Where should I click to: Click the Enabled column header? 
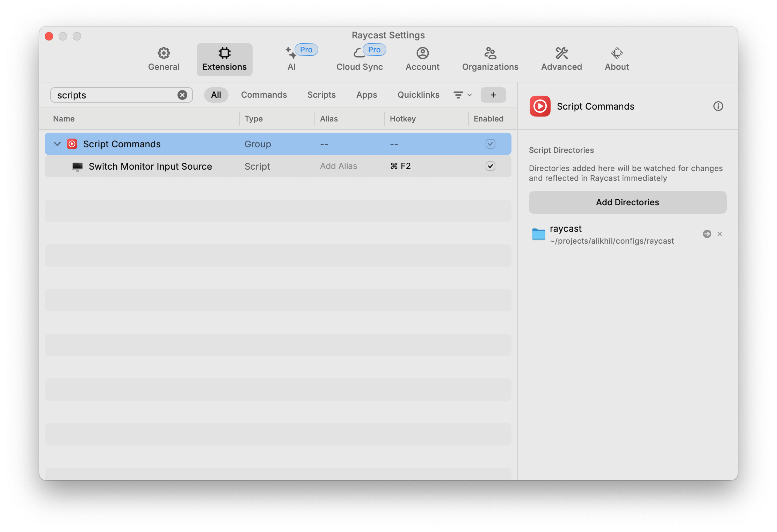[x=488, y=119]
